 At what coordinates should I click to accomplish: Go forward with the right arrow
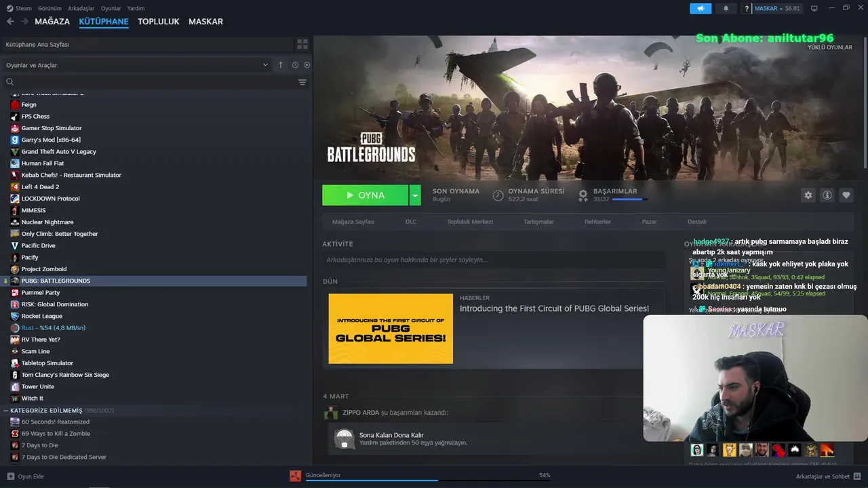[x=25, y=22]
